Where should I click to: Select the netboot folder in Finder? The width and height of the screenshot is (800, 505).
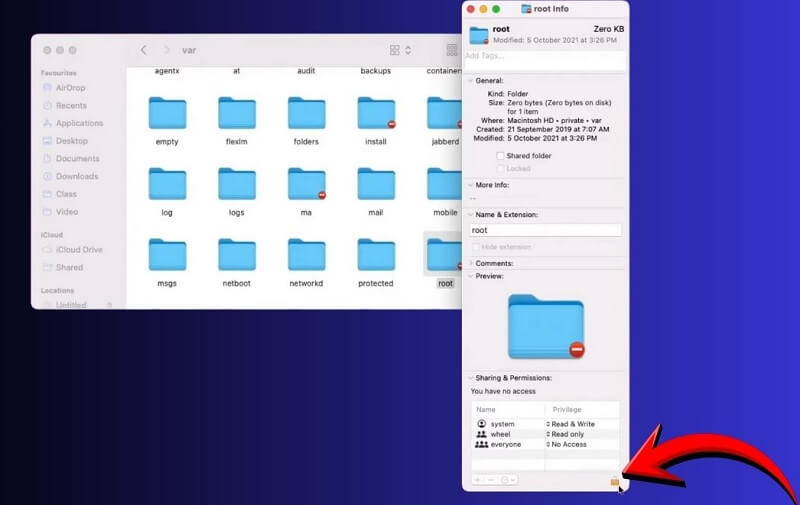point(237,255)
